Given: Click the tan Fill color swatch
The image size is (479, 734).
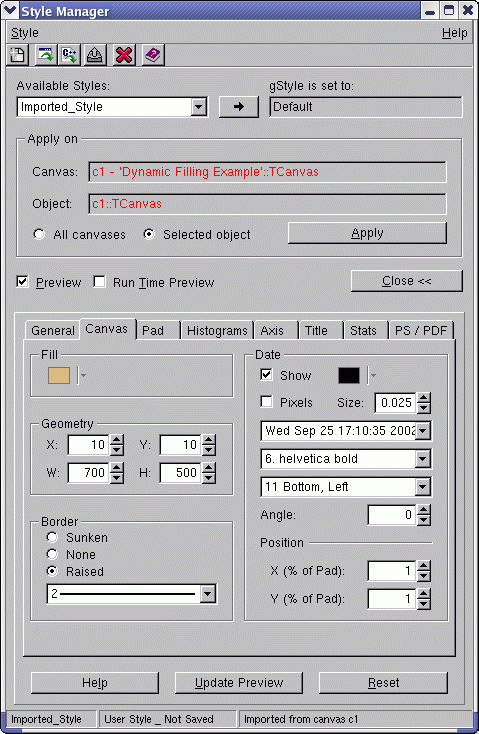Looking at the screenshot, I should 59,375.
